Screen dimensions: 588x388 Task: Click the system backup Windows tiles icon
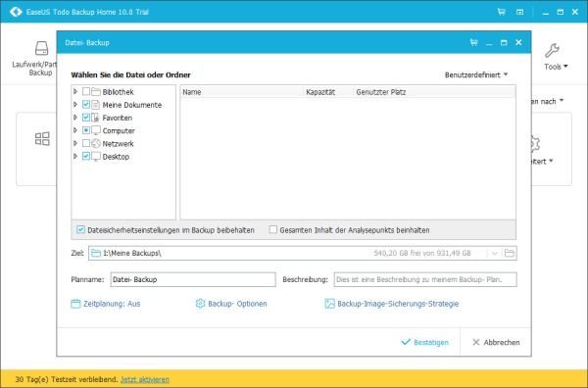click(x=42, y=139)
